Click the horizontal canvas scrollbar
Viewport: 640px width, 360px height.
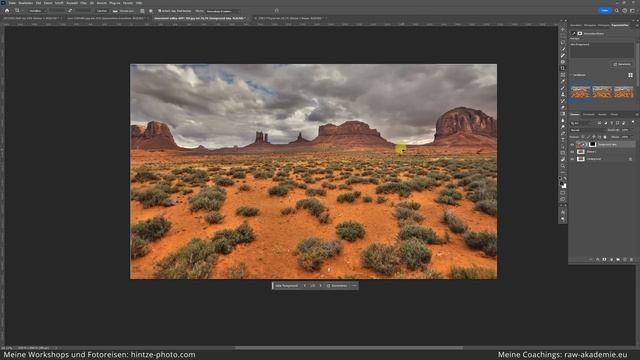pos(349,348)
